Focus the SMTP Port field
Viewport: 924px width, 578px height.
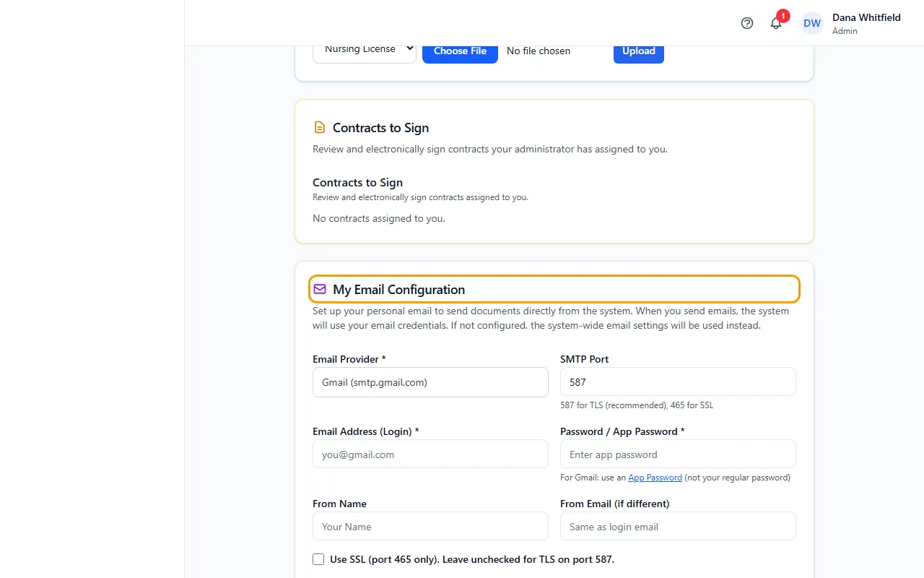coord(678,382)
